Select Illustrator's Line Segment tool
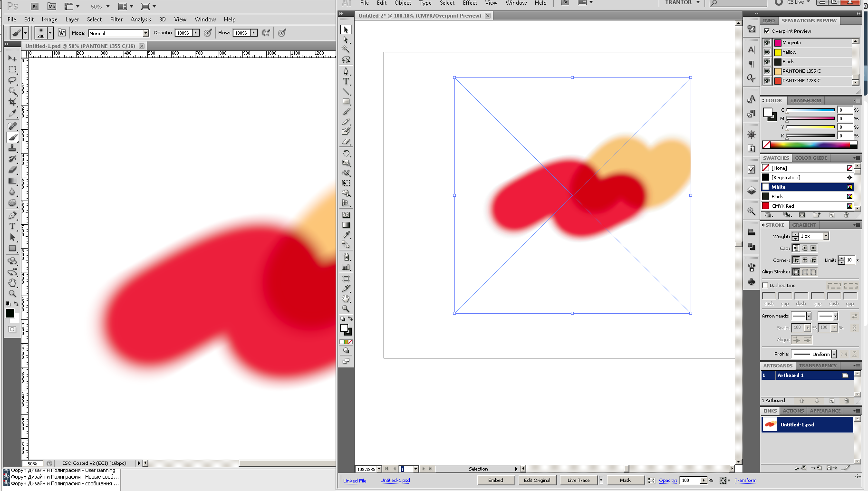The image size is (868, 491). point(346,91)
